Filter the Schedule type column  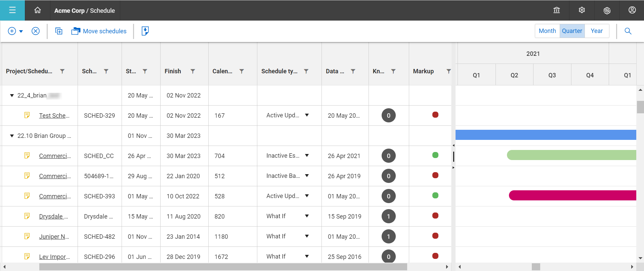point(306,71)
